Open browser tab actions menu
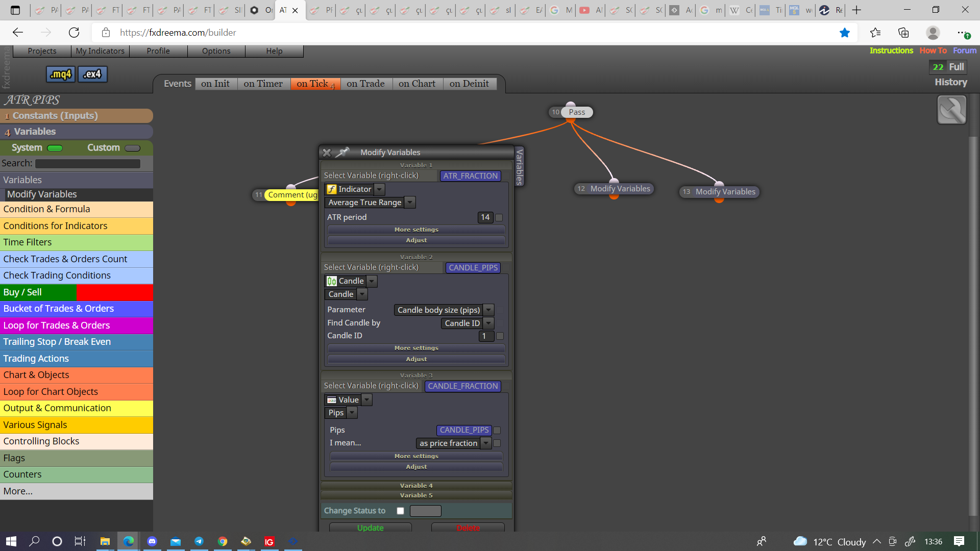 pyautogui.click(x=15, y=10)
